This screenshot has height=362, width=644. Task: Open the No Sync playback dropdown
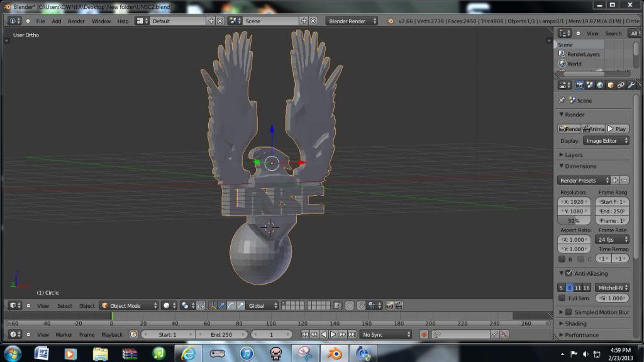(x=386, y=334)
